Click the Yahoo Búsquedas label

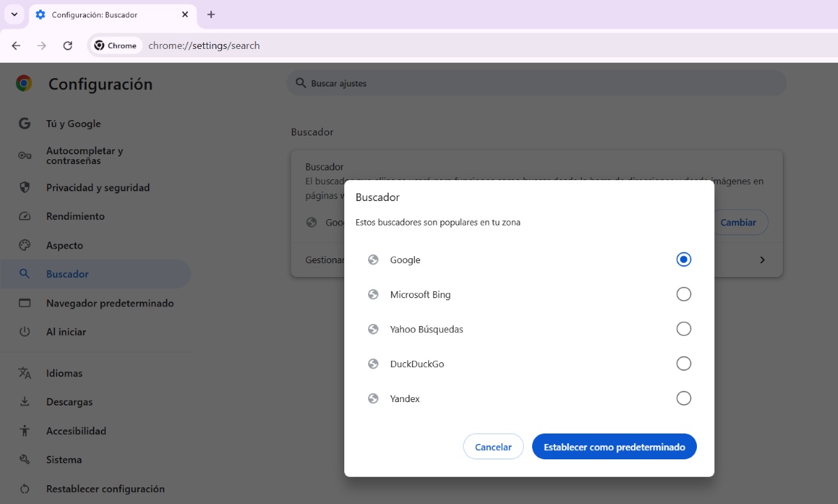[x=427, y=329]
